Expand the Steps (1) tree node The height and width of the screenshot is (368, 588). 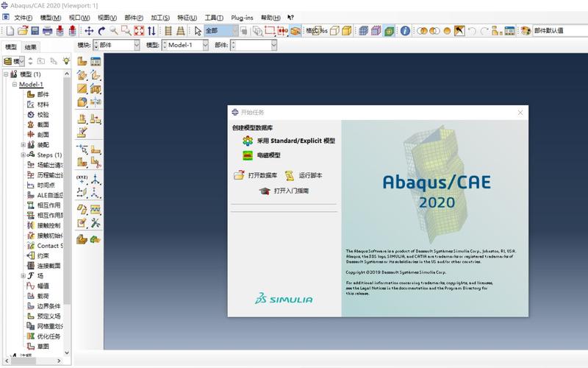[24, 155]
